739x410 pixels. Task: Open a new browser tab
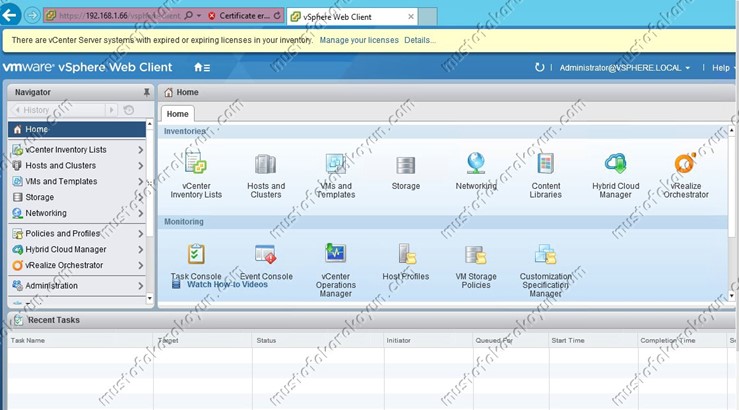[427, 17]
